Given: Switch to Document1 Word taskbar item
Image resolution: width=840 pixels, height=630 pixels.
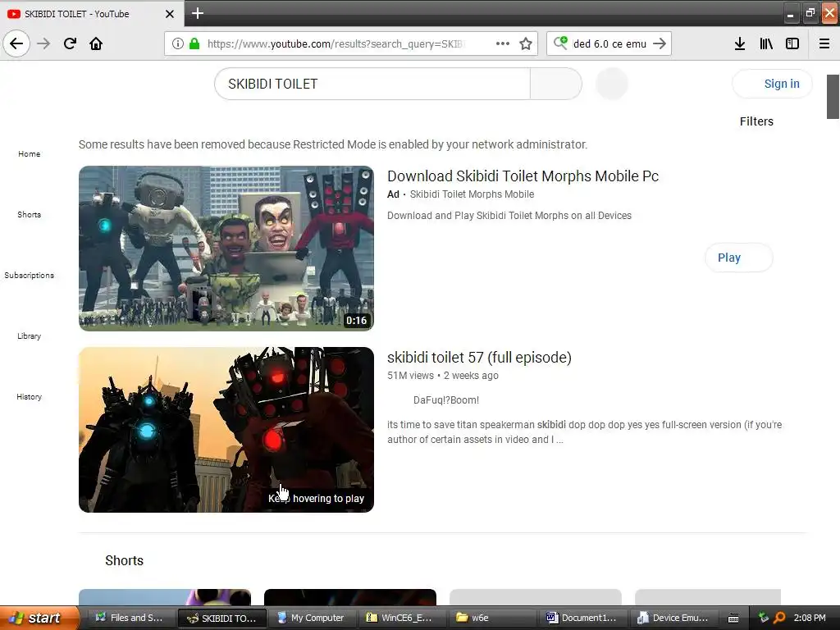Looking at the screenshot, I should (583, 618).
